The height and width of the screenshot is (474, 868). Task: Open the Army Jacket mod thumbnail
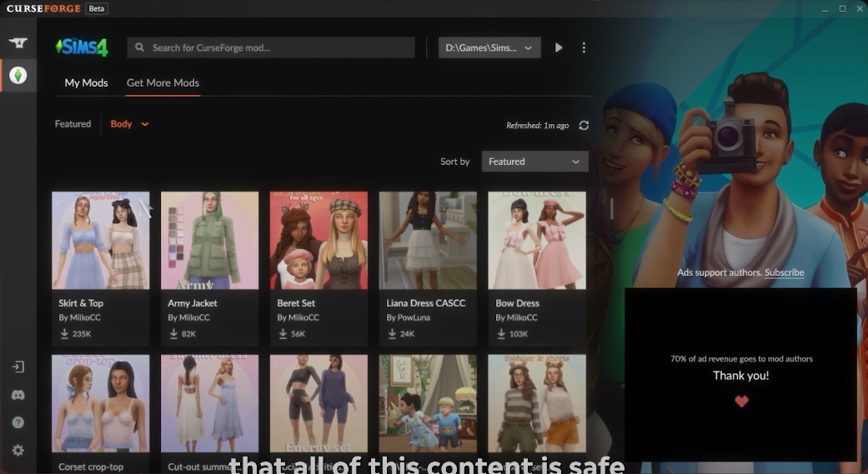pyautogui.click(x=210, y=240)
